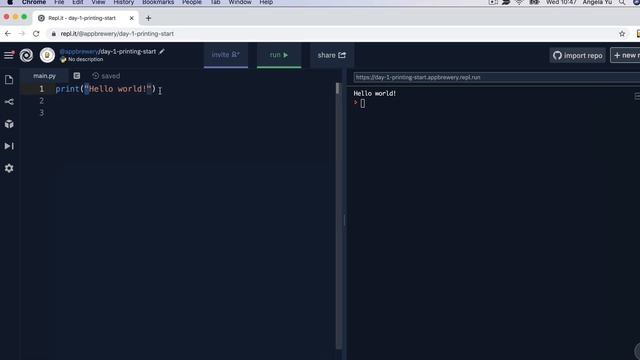Viewport: 640px width, 360px height.
Task: Open the People menu
Action: tap(192, 2)
